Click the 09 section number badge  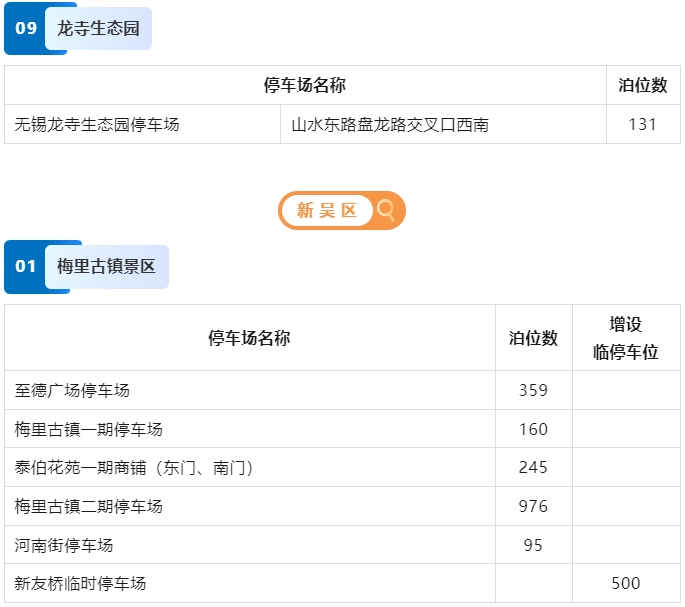click(26, 28)
